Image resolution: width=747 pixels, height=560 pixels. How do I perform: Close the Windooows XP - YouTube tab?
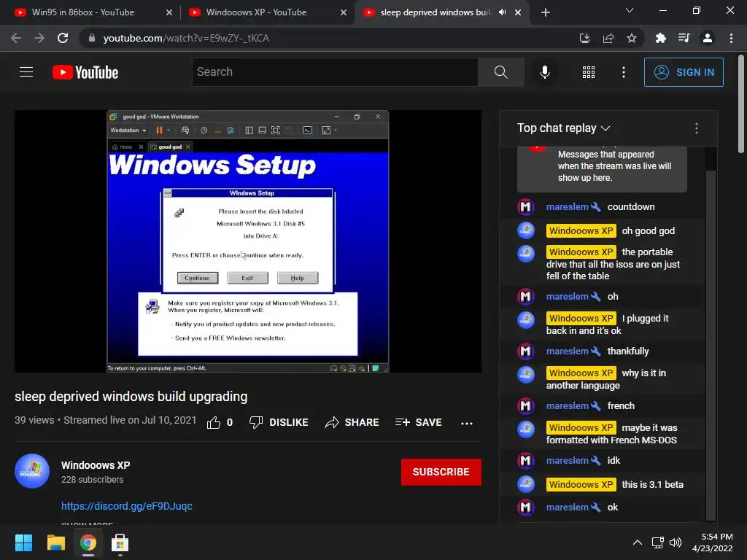point(344,12)
